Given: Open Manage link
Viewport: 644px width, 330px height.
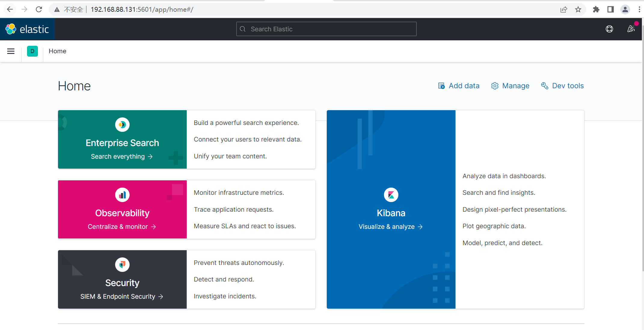Looking at the screenshot, I should point(511,86).
